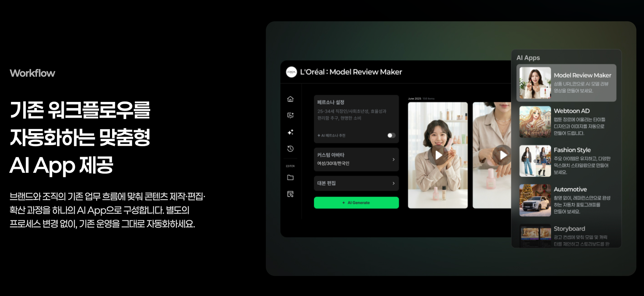Screen dimensions: 644x296
Task: Click the L'Oréal brand logo icon
Action: [291, 72]
